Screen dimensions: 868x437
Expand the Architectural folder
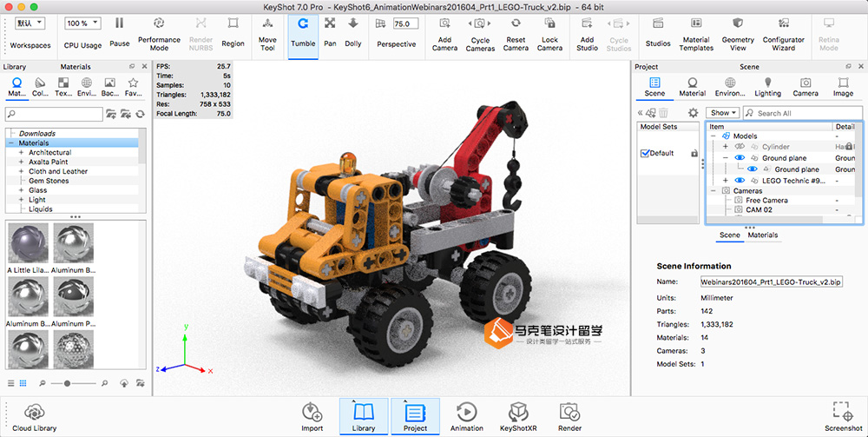pyautogui.click(x=21, y=152)
